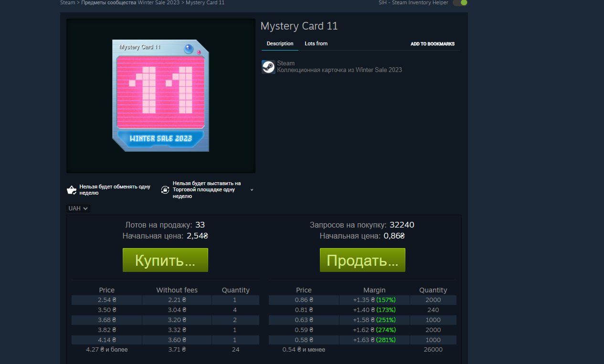Click the sell price 4.14 ₴ cell

[x=107, y=340]
